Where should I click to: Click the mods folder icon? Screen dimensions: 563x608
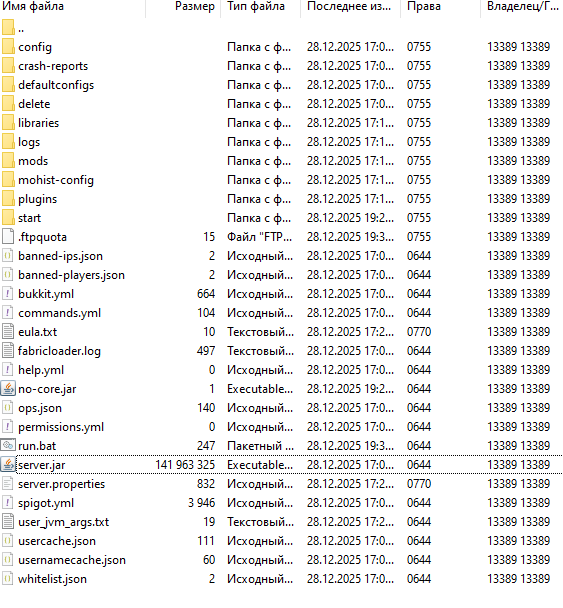[x=8, y=160]
